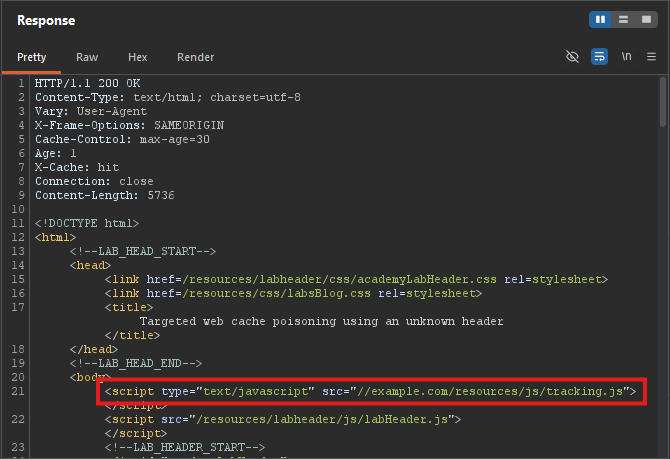Click the LAB_HEADER_START comment
This screenshot has width=670, height=459.
click(x=185, y=447)
